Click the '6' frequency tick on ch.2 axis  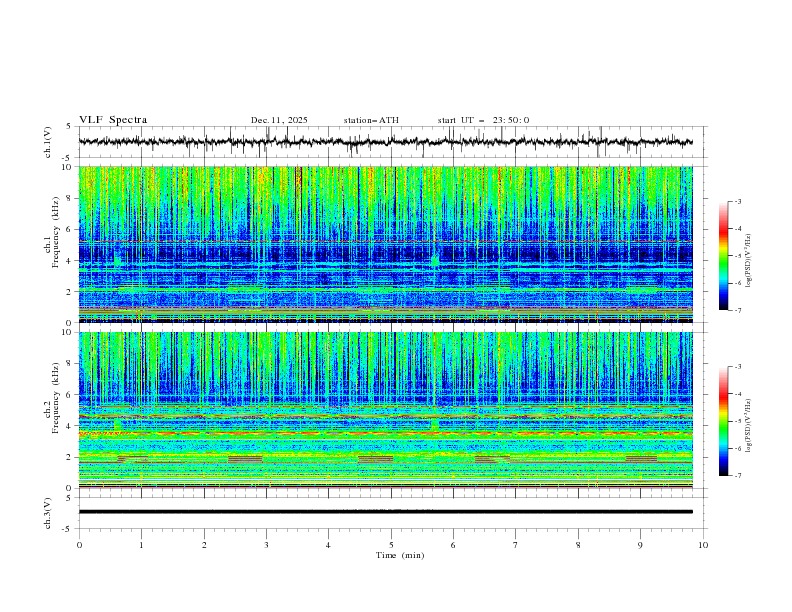(x=69, y=395)
